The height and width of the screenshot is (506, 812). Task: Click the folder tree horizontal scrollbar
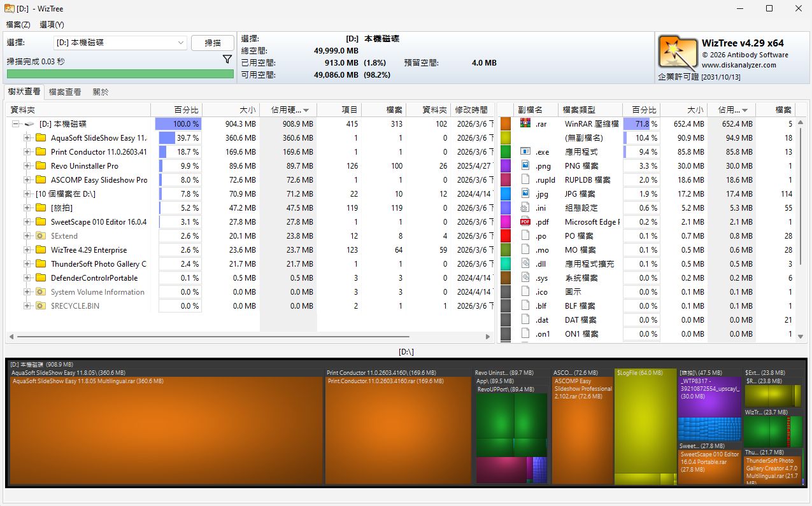point(213,337)
